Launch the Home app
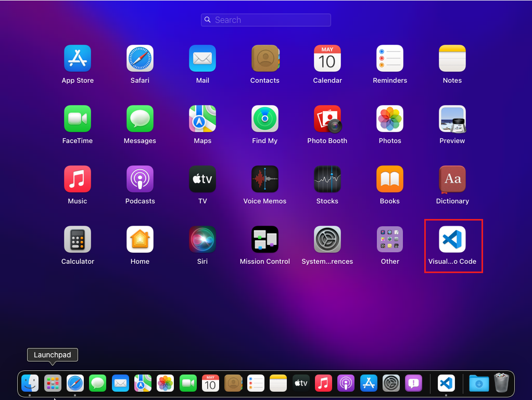532x400 pixels. point(140,240)
